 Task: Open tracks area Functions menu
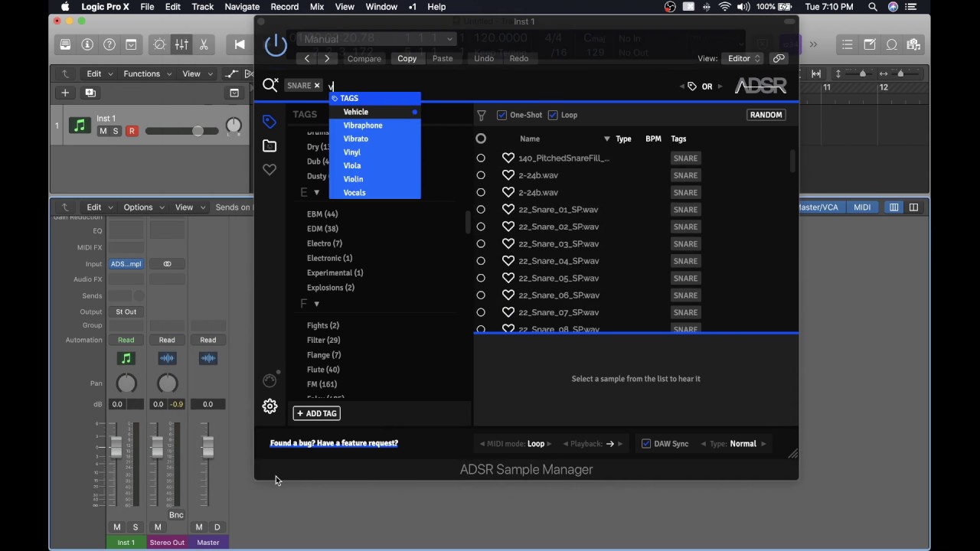[x=147, y=73]
